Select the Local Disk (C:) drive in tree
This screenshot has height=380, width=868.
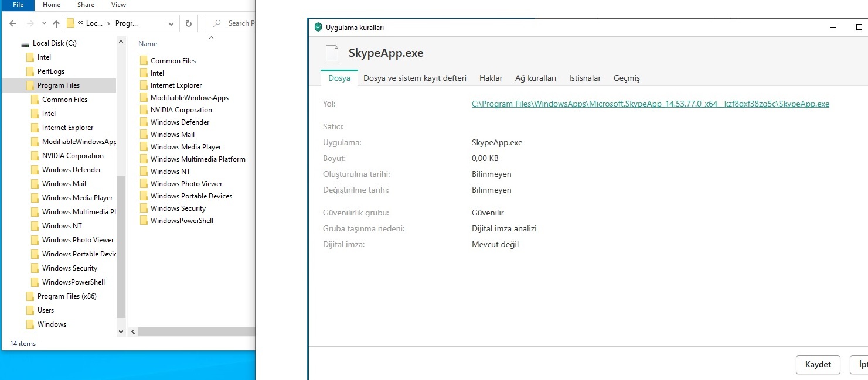point(55,43)
